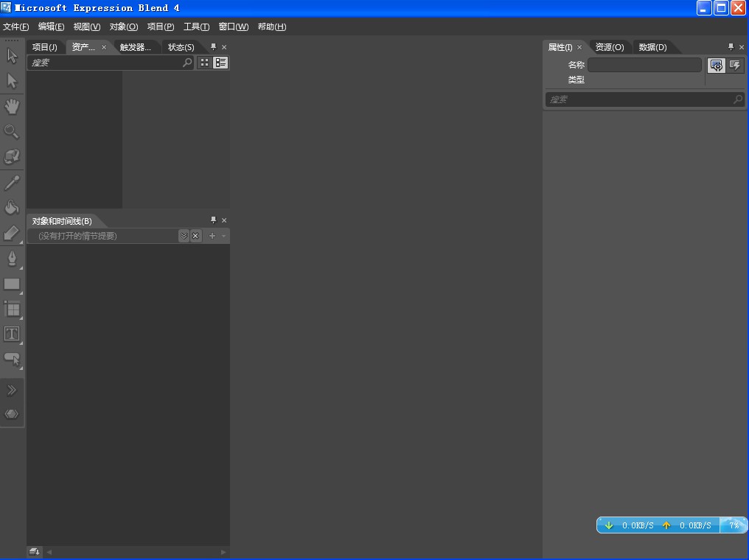Open the 项目(P) menu
This screenshot has width=749, height=560.
click(161, 27)
